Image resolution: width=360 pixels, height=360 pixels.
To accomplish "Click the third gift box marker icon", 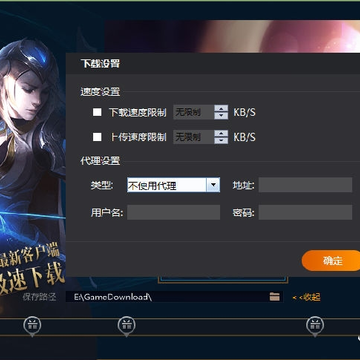I will (x=315, y=325).
